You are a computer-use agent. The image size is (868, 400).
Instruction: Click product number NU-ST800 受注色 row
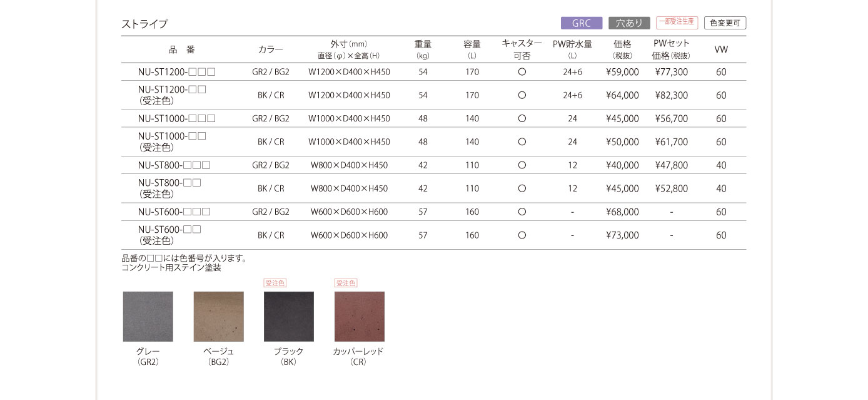click(x=169, y=188)
